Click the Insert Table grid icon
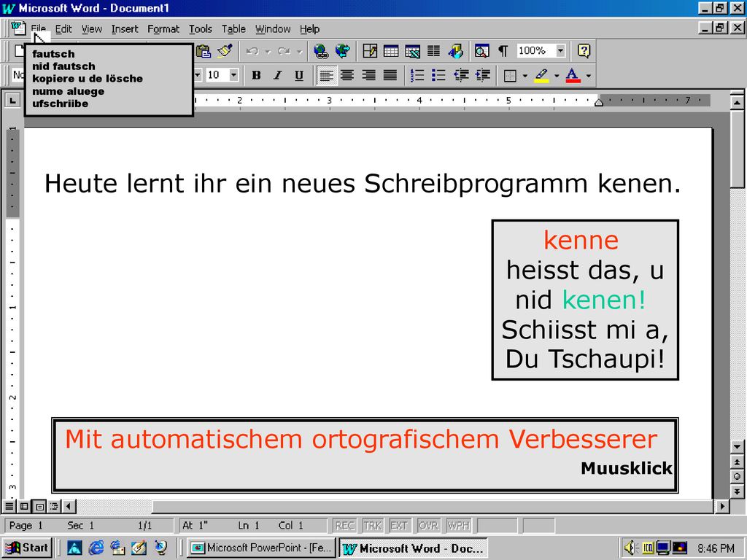747x560 pixels. (391, 51)
